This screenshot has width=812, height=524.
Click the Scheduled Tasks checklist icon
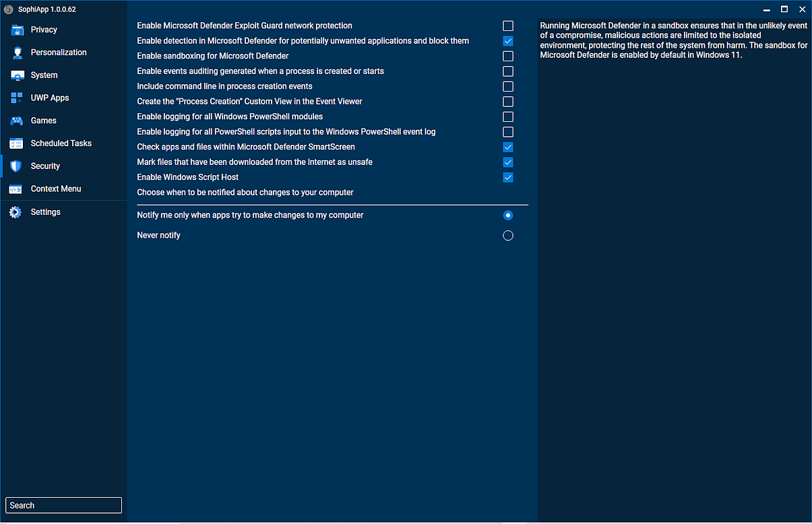(x=17, y=143)
